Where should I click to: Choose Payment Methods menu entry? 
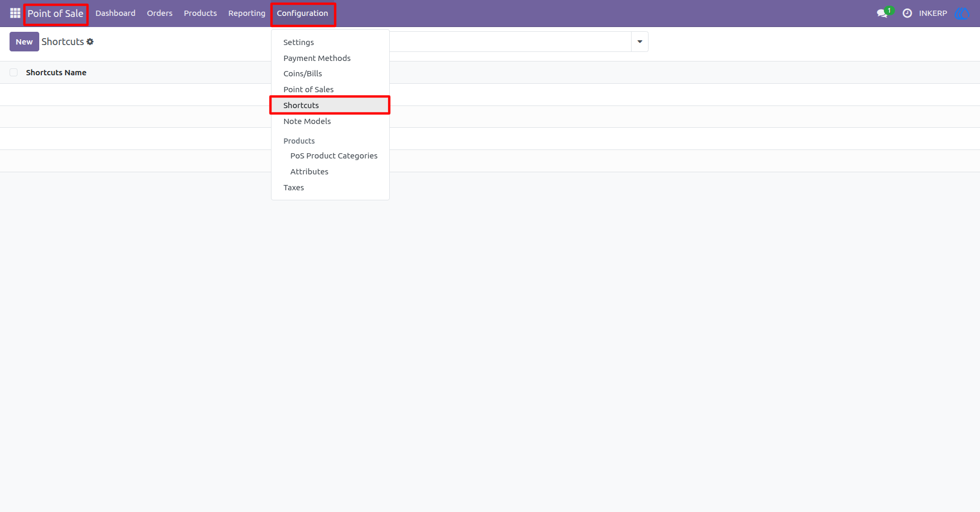tap(330, 58)
